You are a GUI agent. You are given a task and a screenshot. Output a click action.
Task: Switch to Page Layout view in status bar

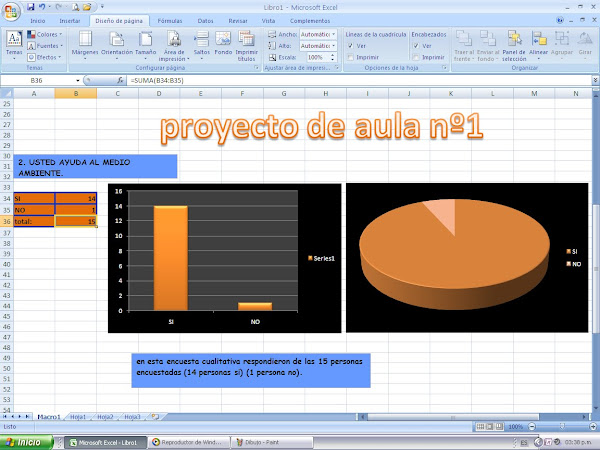tap(489, 427)
